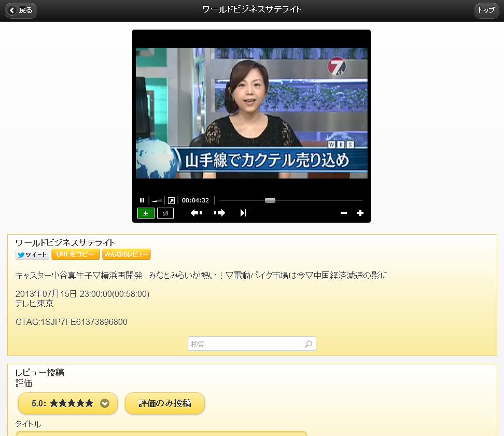Submit rating with 評価のみ投稿

(164, 403)
